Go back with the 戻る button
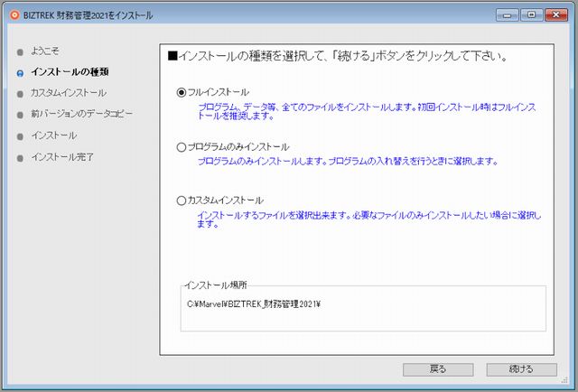 pos(438,369)
